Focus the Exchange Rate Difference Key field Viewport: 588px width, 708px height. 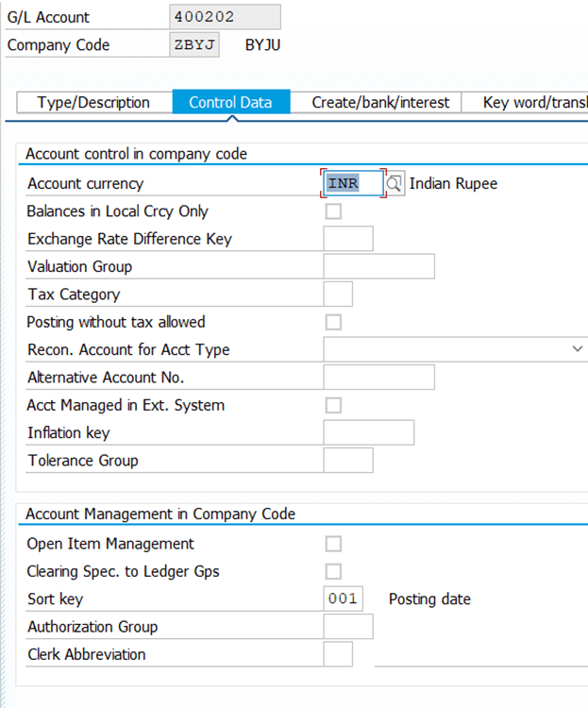click(x=348, y=239)
